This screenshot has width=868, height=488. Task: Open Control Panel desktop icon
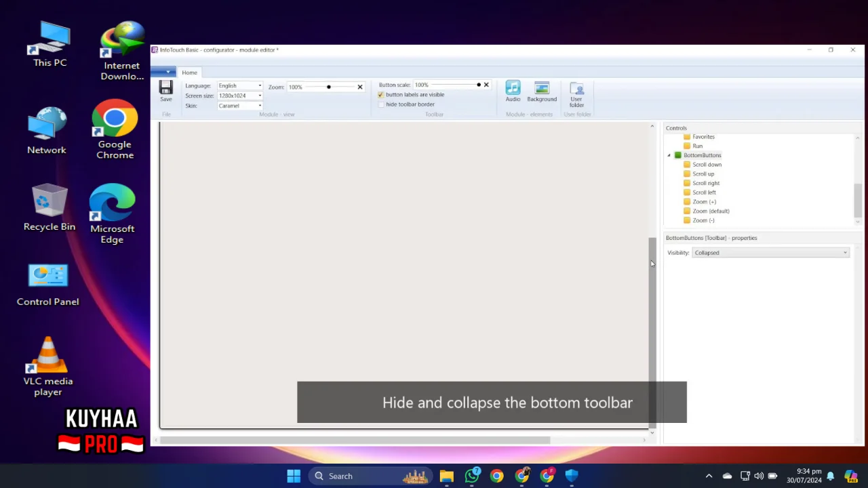(x=47, y=285)
